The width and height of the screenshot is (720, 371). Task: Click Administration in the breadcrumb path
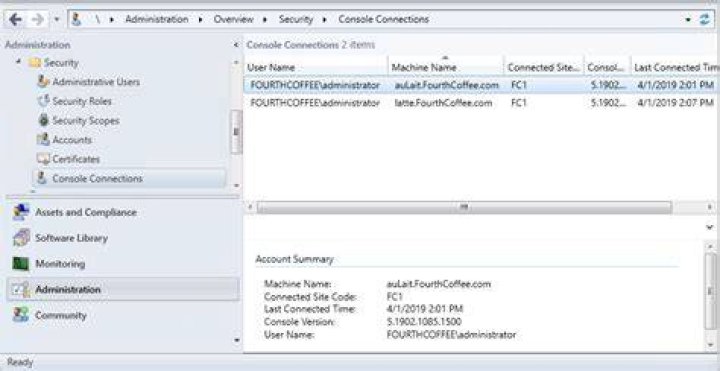pos(157,19)
